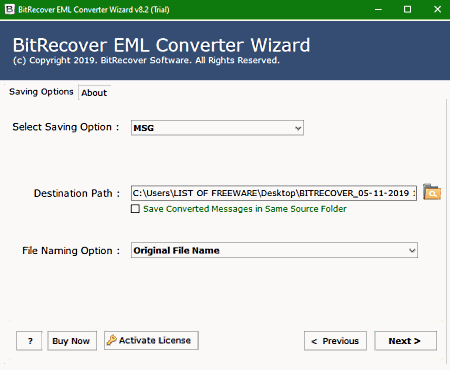Click the Buy Now button
This screenshot has height=370, width=450.
pos(72,341)
